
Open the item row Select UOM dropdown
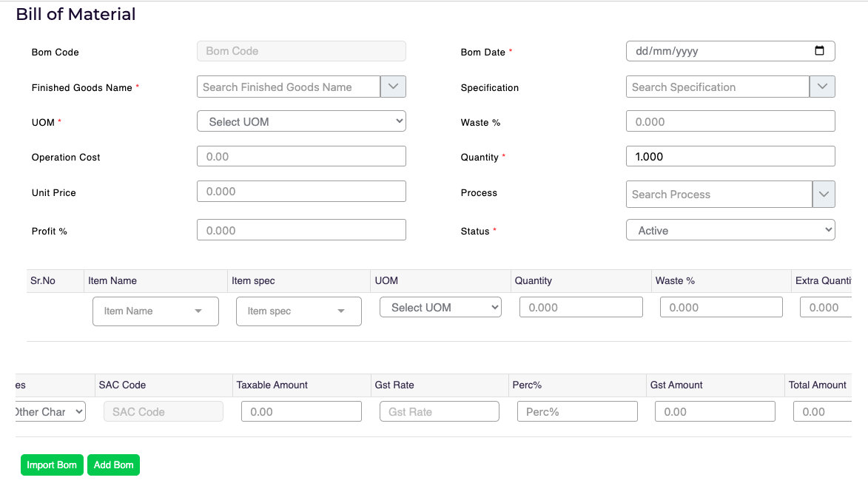(x=440, y=308)
